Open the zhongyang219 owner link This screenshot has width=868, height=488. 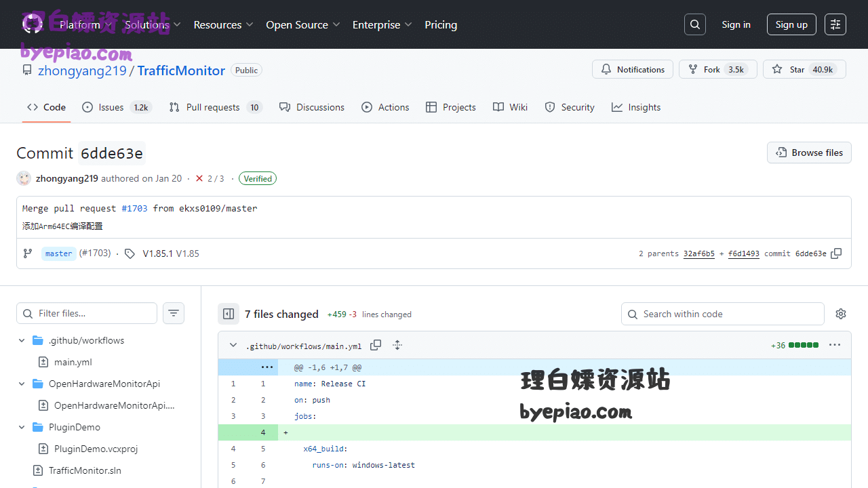[x=82, y=70]
